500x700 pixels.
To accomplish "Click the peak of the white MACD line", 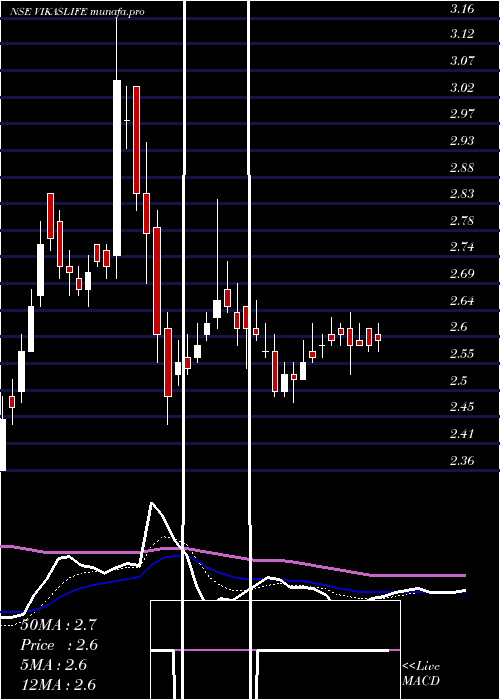I will click(152, 503).
